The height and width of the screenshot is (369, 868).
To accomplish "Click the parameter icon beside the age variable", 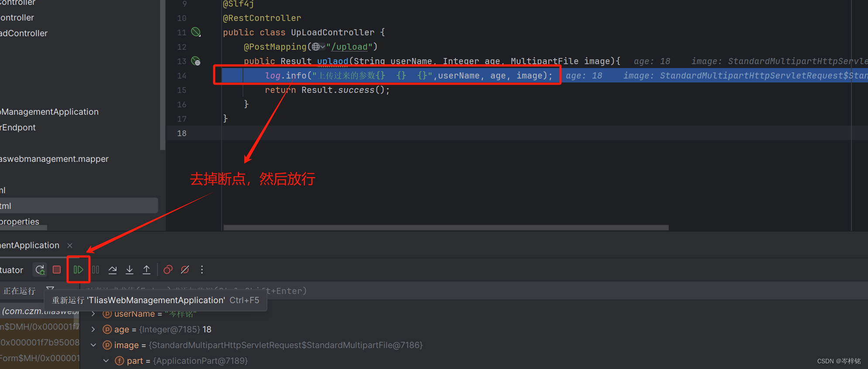I will 107,329.
